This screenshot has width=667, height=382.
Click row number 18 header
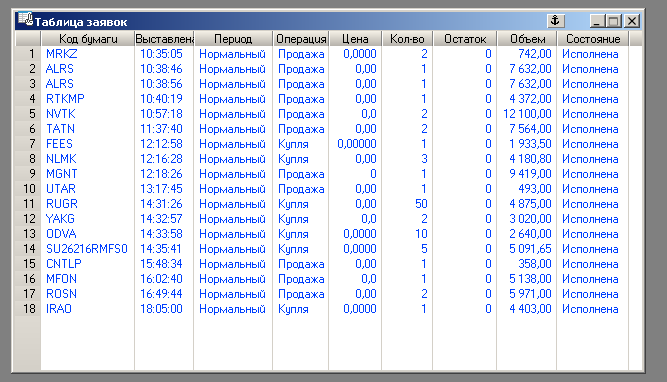28,309
